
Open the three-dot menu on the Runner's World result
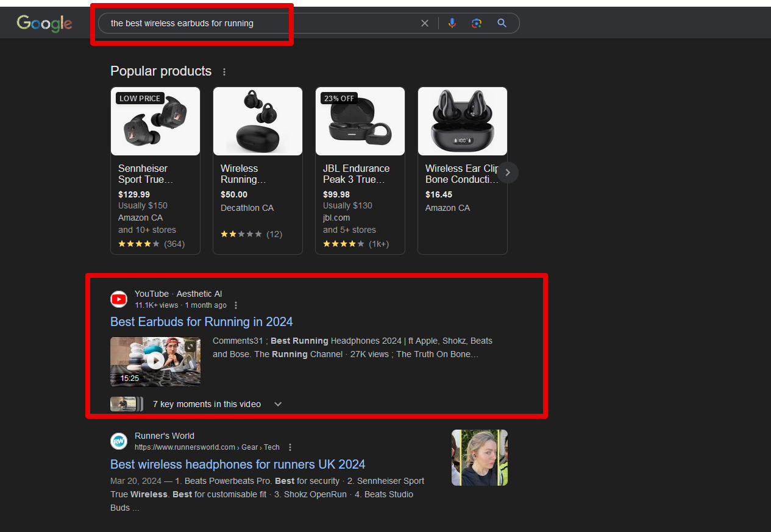[x=290, y=447]
